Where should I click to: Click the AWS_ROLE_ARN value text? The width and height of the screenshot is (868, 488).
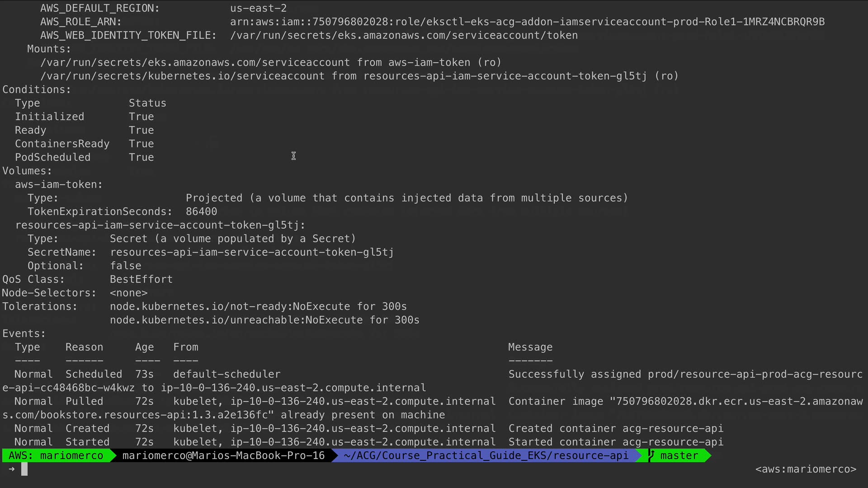pyautogui.click(x=527, y=22)
